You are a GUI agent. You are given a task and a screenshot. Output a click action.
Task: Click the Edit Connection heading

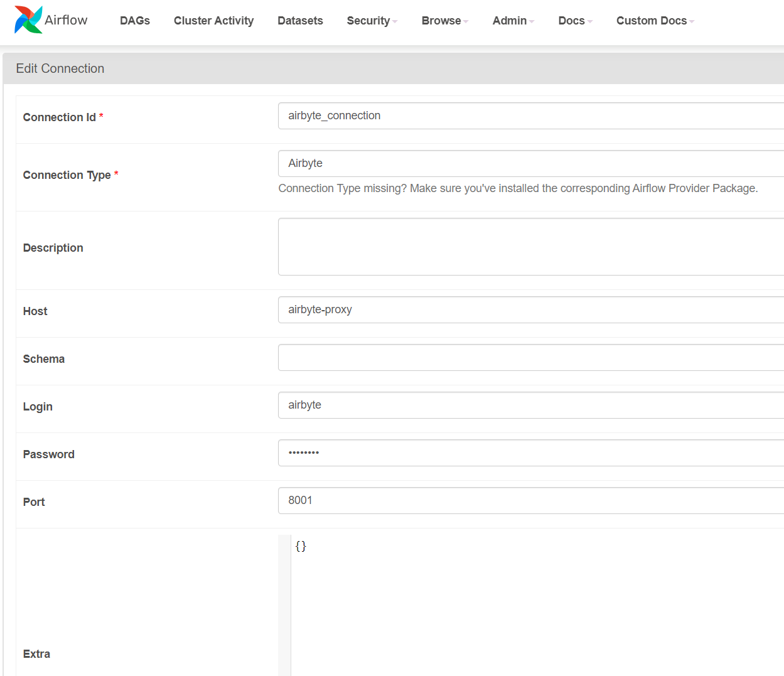point(60,68)
